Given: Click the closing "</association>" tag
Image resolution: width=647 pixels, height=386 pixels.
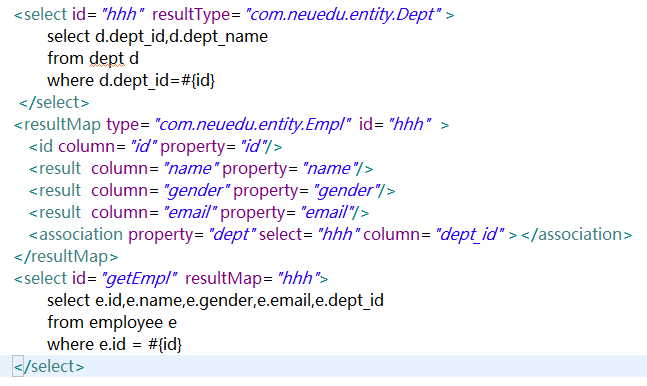Looking at the screenshot, I should pyautogui.click(x=576, y=234).
